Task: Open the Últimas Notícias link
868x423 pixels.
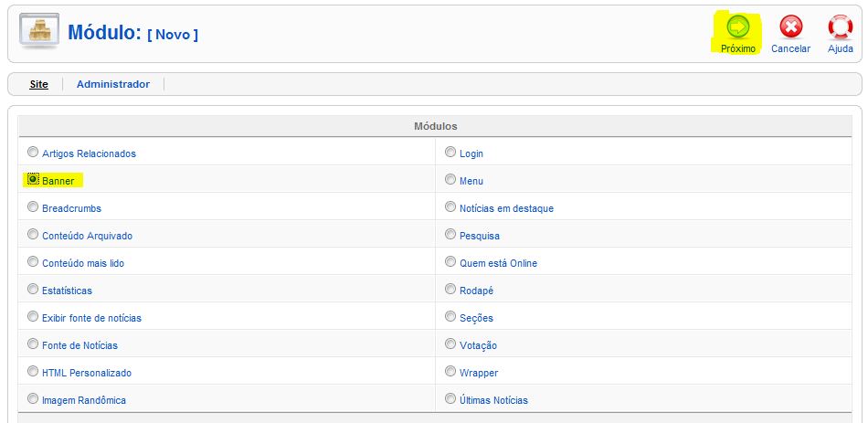Action: 493,400
